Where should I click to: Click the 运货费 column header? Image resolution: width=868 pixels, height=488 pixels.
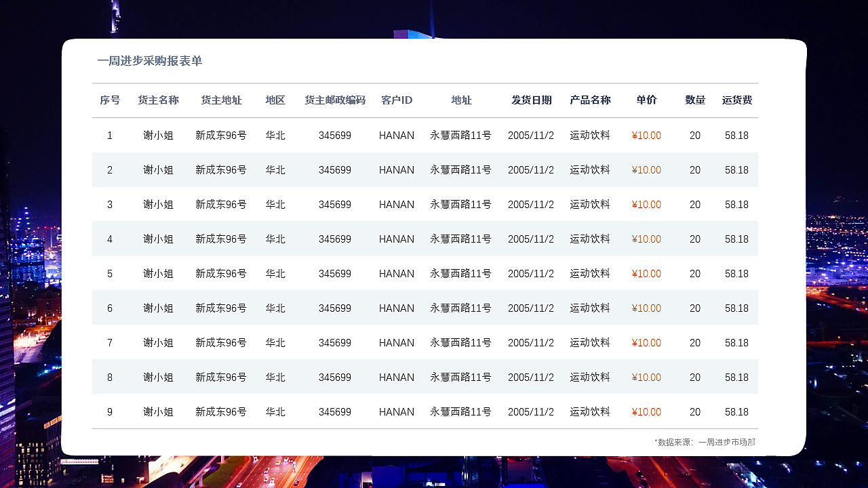point(736,100)
